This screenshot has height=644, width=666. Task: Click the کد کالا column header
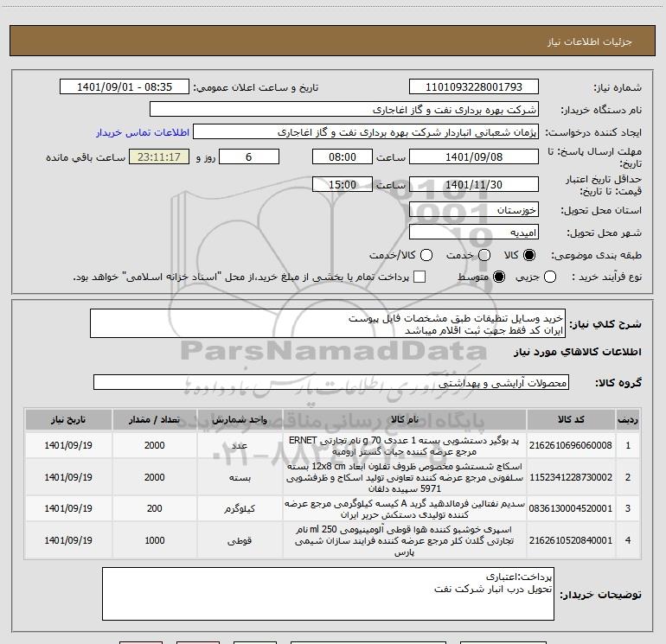[x=571, y=420]
